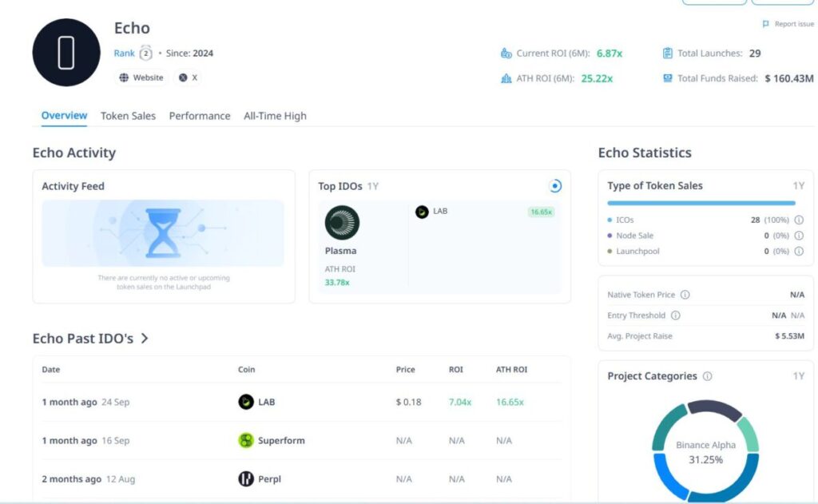Toggle the Top IDOs circular indicator
This screenshot has width=818, height=504.
(x=555, y=186)
